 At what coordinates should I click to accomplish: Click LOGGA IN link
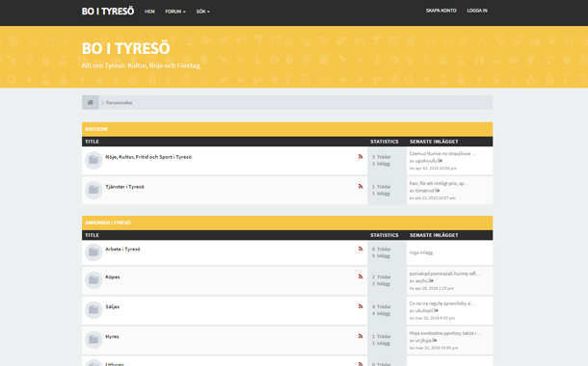click(x=477, y=11)
